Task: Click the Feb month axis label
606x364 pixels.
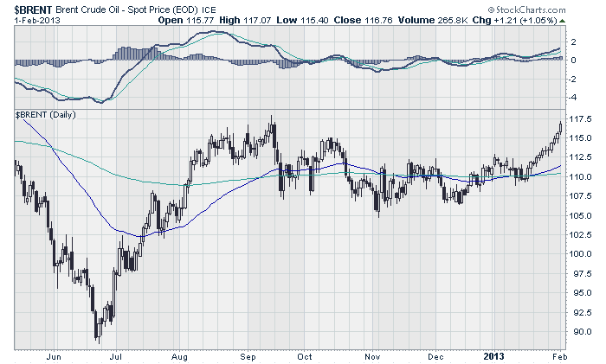Action: coord(560,357)
